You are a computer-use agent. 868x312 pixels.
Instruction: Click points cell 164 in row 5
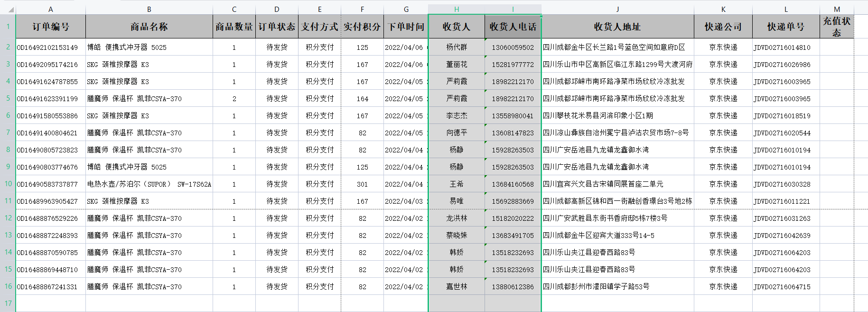click(x=362, y=98)
